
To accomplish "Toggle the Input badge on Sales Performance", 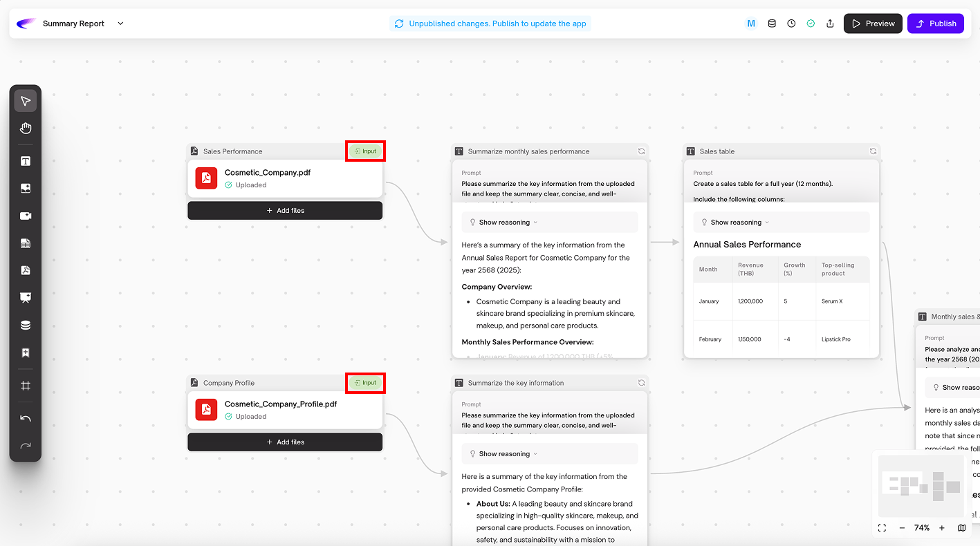I will (x=365, y=151).
